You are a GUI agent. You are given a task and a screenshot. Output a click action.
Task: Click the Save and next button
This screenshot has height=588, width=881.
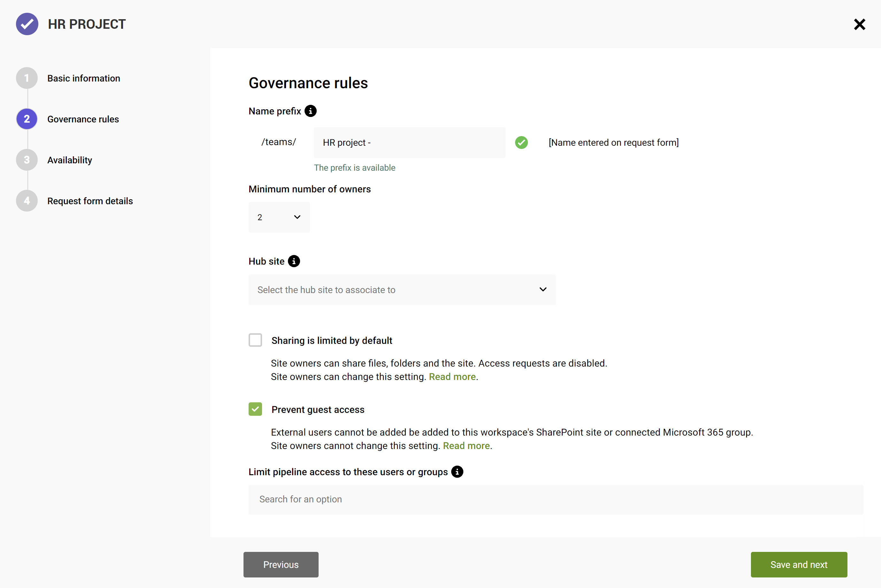click(x=799, y=564)
